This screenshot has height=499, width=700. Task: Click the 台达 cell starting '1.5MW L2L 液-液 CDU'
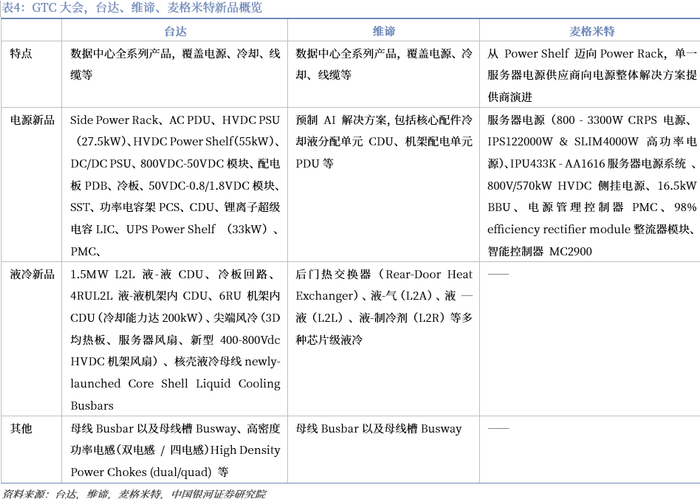[x=175, y=340]
